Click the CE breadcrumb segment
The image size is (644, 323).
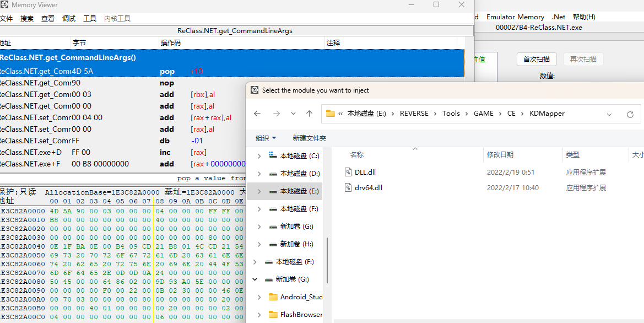(511, 114)
